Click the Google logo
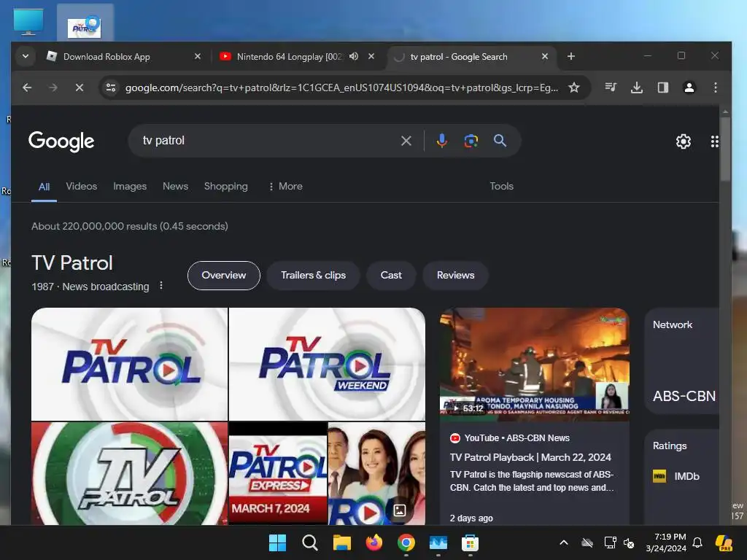 coord(61,141)
